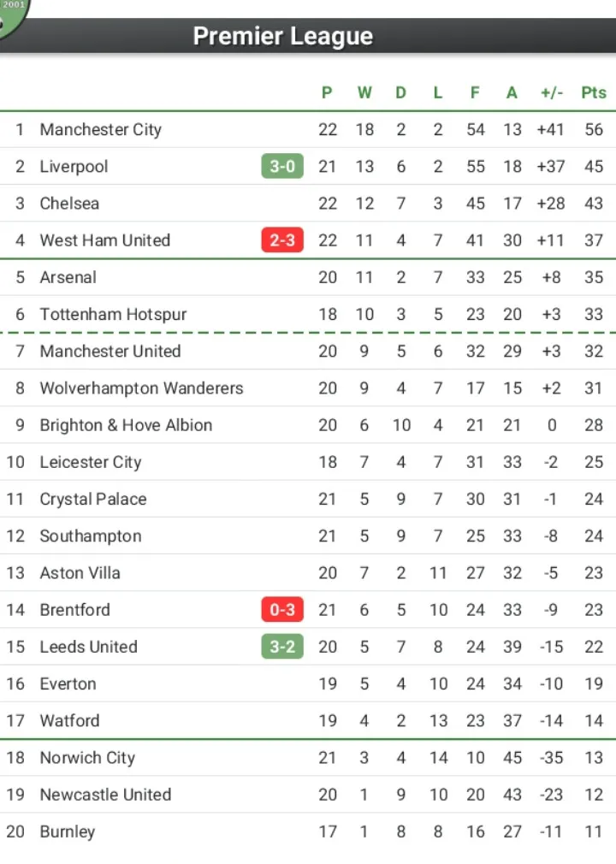Select the Premier League header title
616x864 pixels.
point(282,36)
